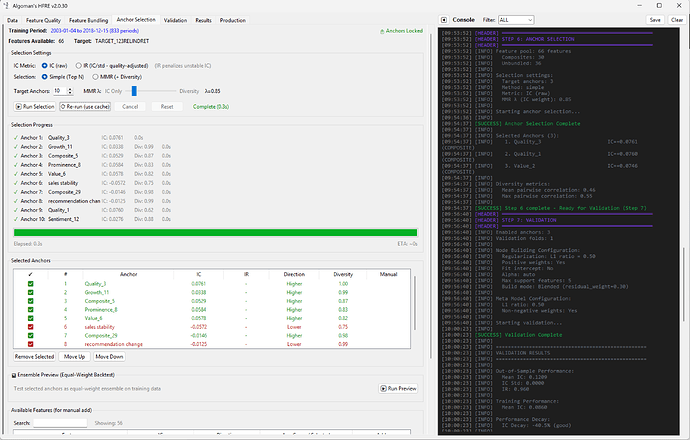Uncheck the Value_6 anchor checkbox
The height and width of the screenshot is (440, 690).
click(30, 318)
